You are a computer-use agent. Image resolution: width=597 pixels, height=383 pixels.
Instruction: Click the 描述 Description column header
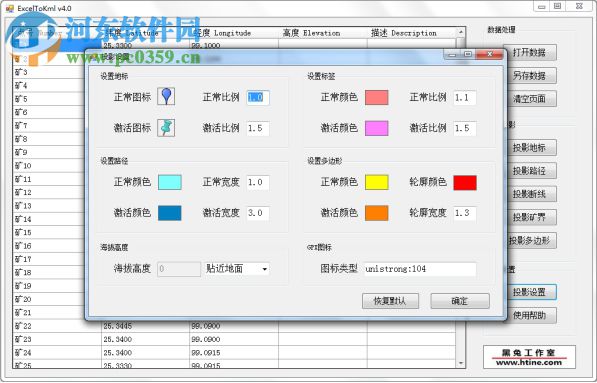(411, 33)
